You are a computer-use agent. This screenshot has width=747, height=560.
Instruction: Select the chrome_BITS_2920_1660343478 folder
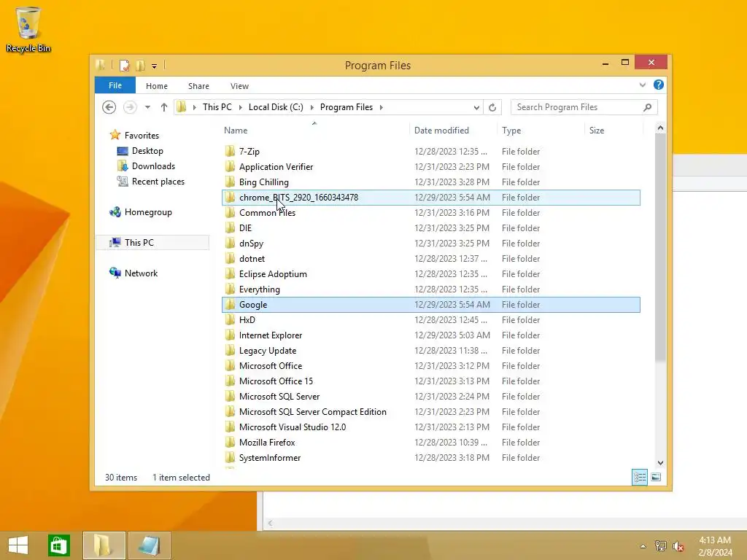click(431, 198)
